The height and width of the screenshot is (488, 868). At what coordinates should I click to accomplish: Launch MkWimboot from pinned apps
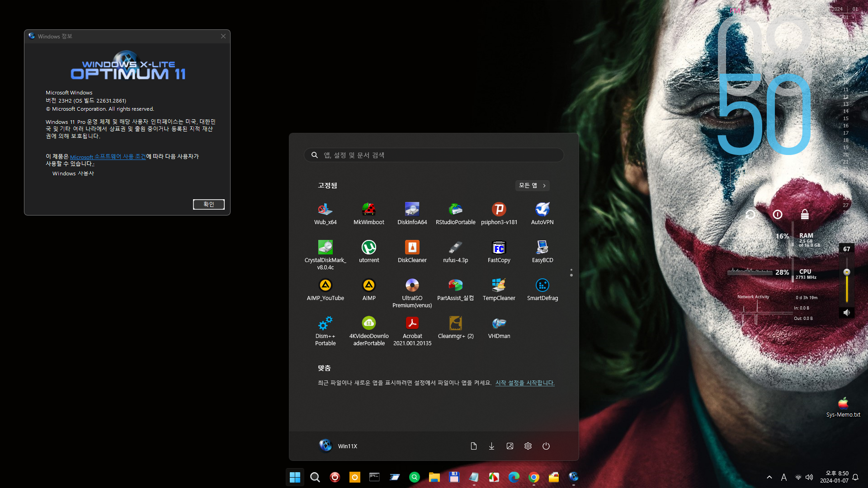369,213
